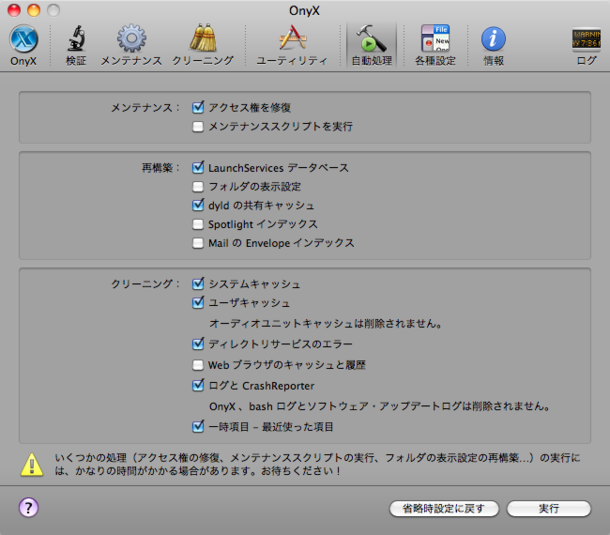610x535 pixels.
Task: Open the クリーニング broom toolbar icon
Action: [x=203, y=45]
